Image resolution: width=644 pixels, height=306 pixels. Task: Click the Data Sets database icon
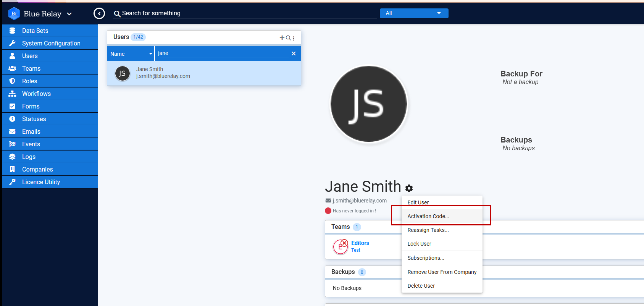tap(12, 31)
